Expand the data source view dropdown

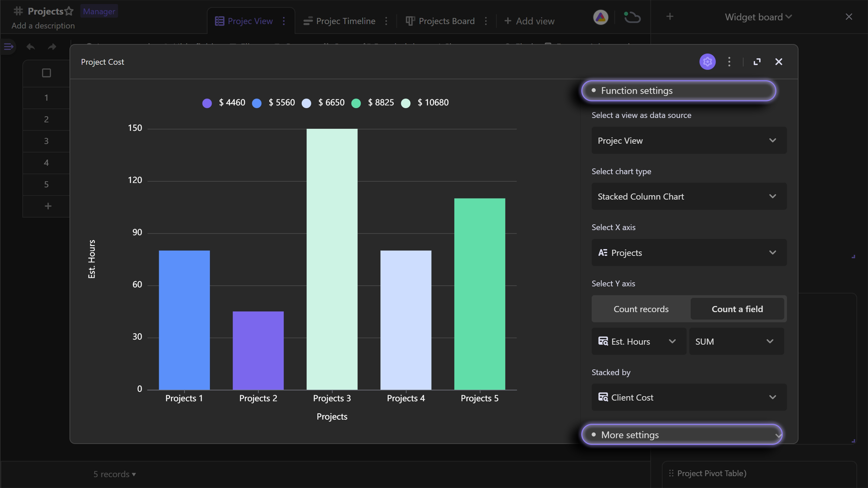pyautogui.click(x=686, y=141)
